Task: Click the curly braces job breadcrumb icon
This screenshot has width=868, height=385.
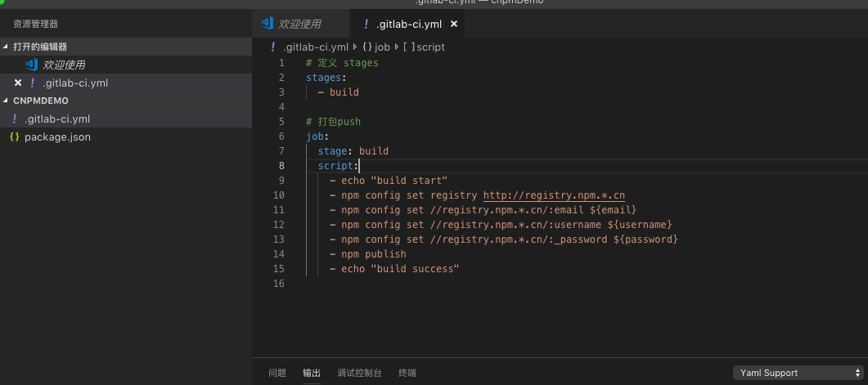Action: pyautogui.click(x=367, y=47)
